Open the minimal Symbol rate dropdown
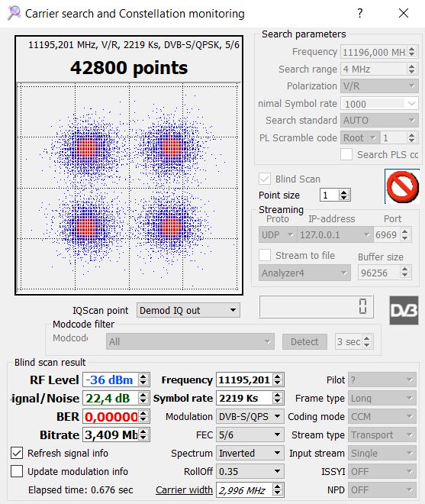 click(379, 104)
